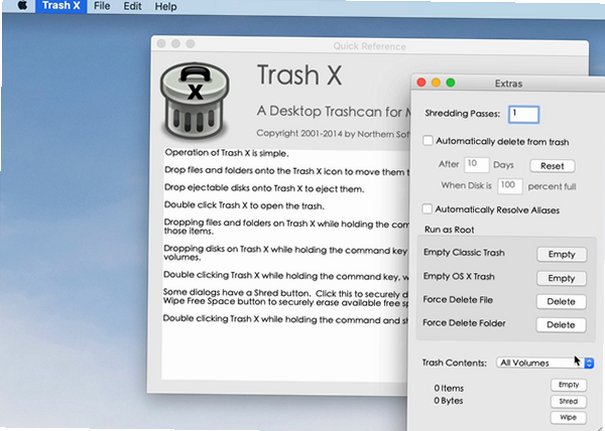Image resolution: width=605 pixels, height=431 pixels.
Task: Click the '0 Items' text
Action: [449, 388]
